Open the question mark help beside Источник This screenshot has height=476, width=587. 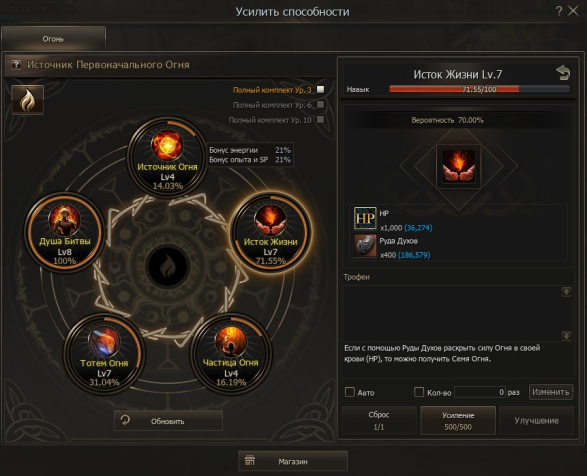16,65
